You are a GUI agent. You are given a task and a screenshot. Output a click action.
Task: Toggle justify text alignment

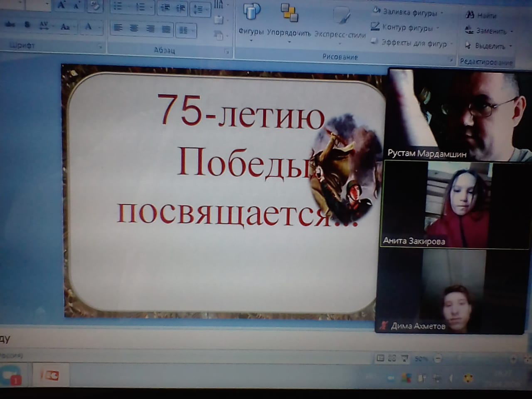(x=166, y=29)
